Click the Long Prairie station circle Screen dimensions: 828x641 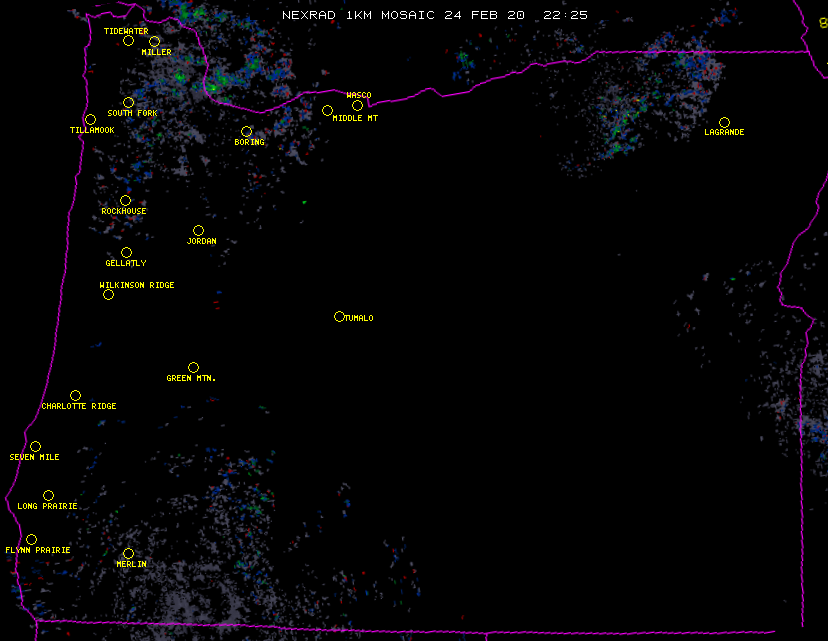pos(48,496)
